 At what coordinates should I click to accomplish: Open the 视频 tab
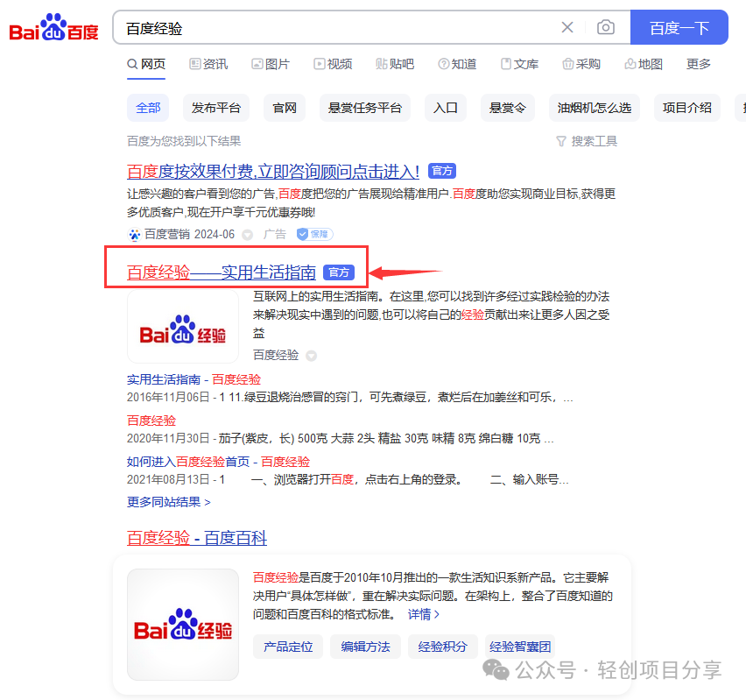coord(333,64)
